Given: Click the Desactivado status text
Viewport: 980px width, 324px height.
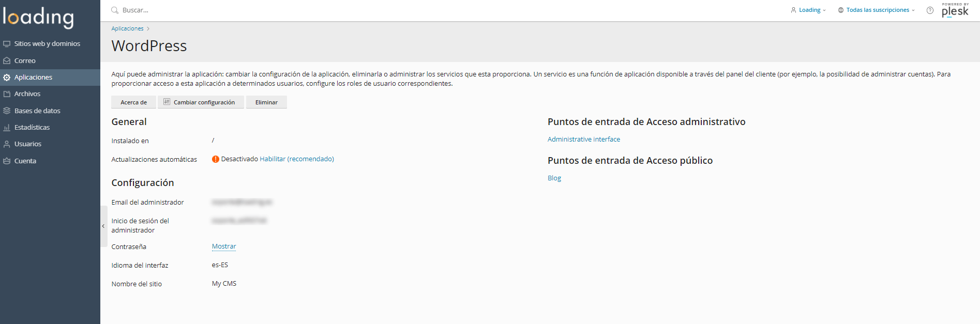Looking at the screenshot, I should pos(239,159).
